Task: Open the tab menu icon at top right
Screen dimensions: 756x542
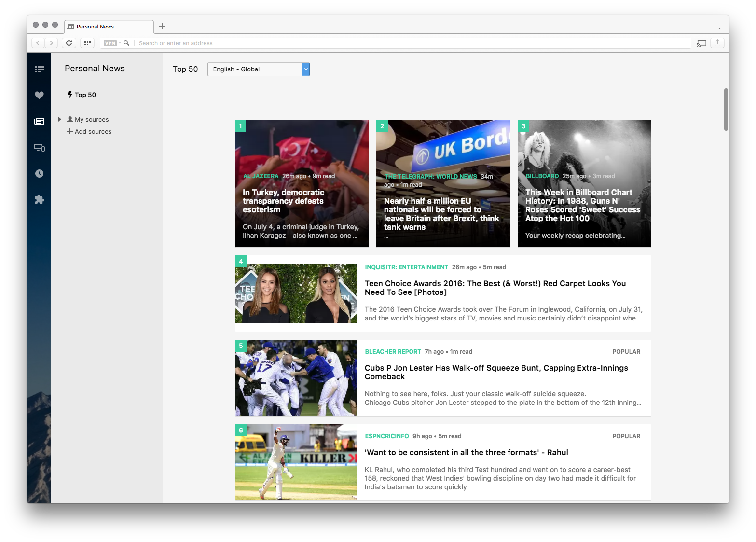Action: (719, 27)
